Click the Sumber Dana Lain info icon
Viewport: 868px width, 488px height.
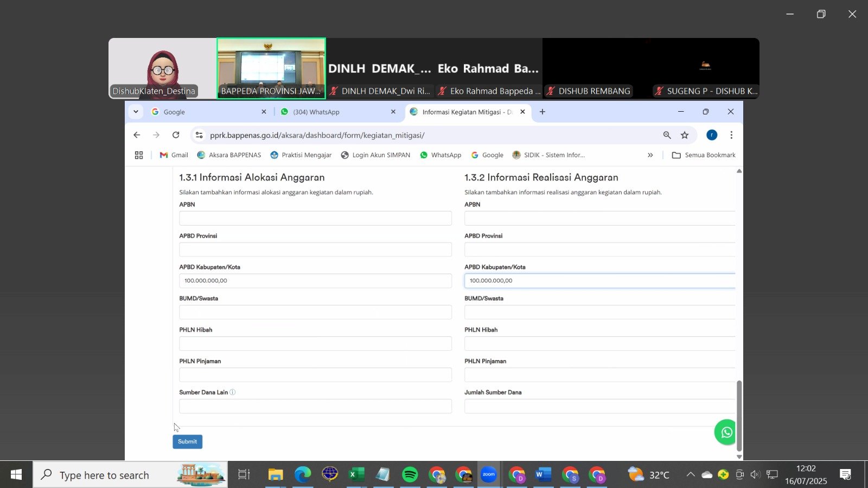(x=233, y=392)
